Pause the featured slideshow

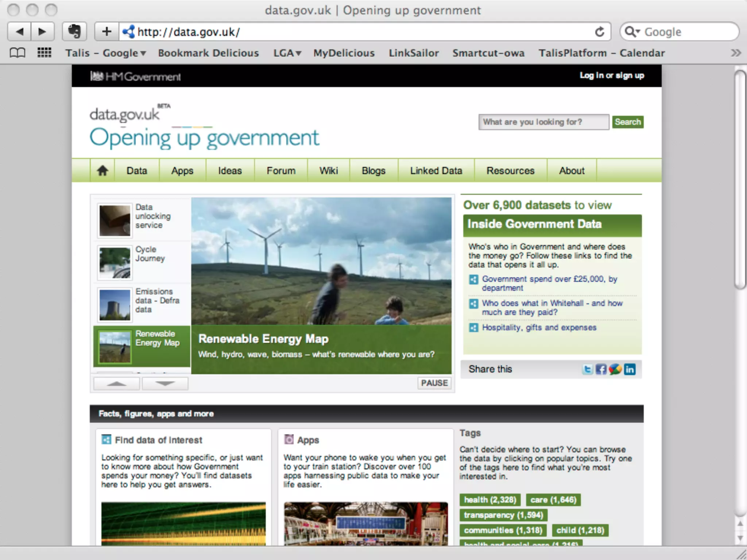434,383
